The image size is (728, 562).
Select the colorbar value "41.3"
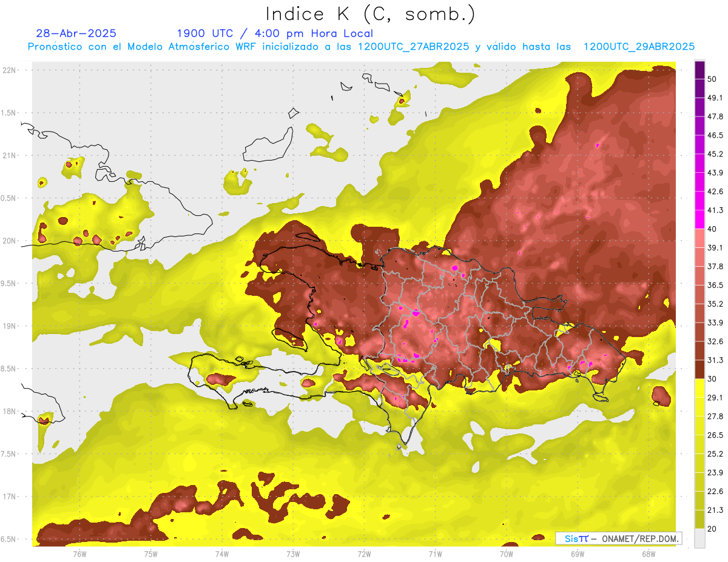pyautogui.click(x=715, y=210)
